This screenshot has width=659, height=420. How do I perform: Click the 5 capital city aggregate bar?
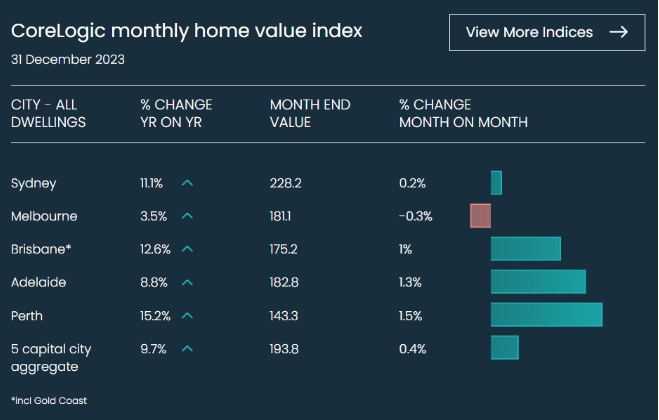point(504,347)
